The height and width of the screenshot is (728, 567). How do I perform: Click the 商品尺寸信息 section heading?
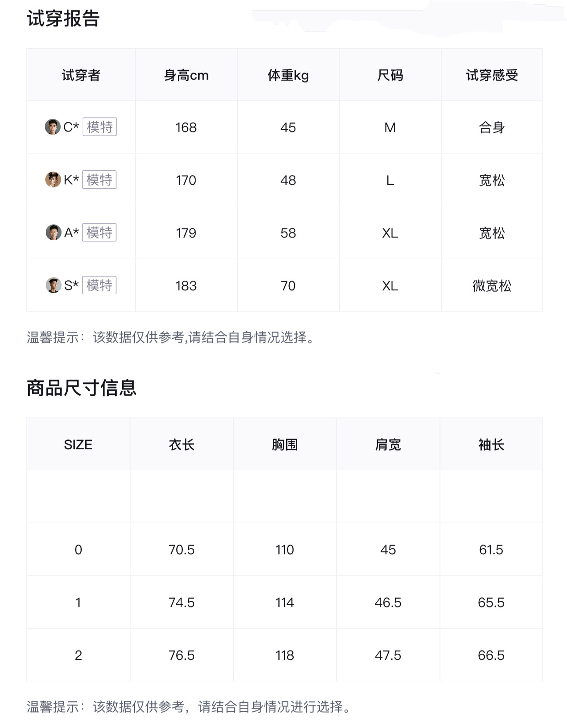(82, 388)
